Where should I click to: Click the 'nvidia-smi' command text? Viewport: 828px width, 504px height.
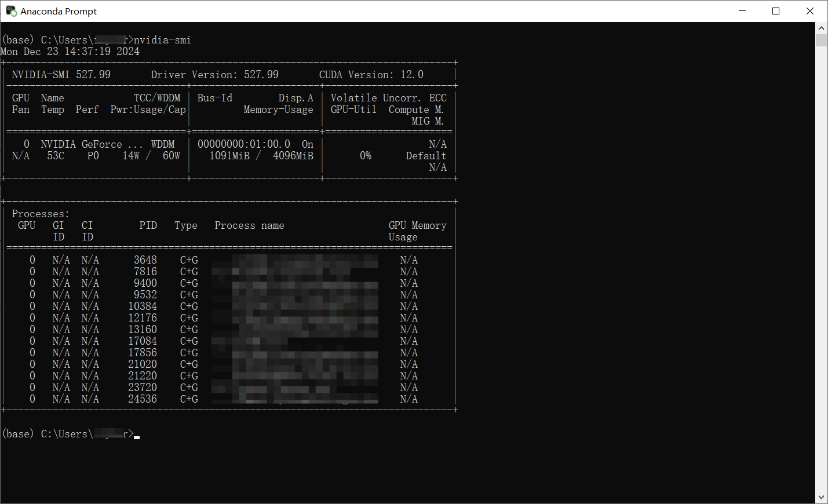click(x=162, y=40)
